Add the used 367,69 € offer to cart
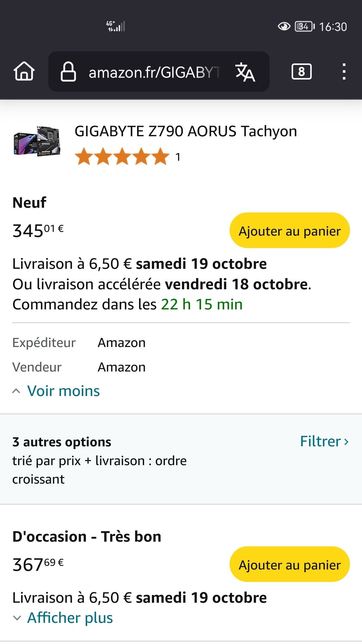362x644 pixels. (x=290, y=564)
